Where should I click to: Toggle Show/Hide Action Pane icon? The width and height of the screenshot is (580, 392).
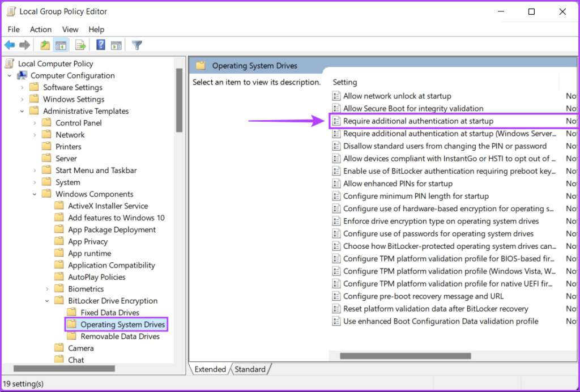pyautogui.click(x=116, y=45)
